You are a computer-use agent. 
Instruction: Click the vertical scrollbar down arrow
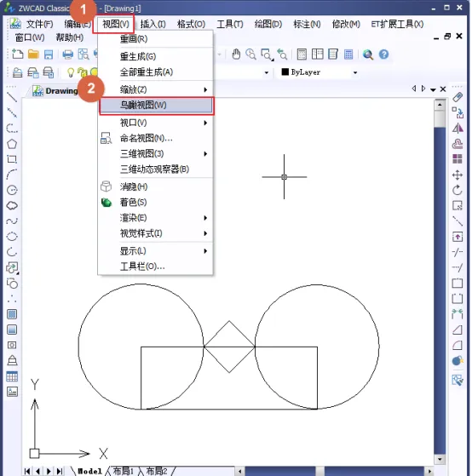pos(440,459)
